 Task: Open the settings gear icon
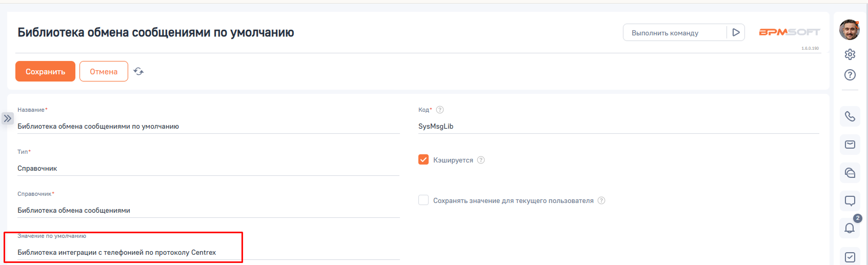[850, 54]
